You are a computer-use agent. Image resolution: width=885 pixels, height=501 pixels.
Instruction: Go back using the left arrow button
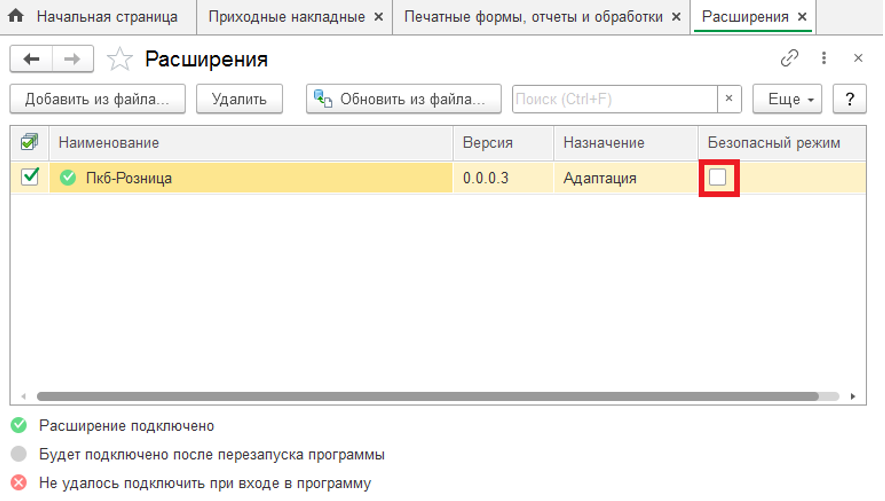(x=31, y=59)
